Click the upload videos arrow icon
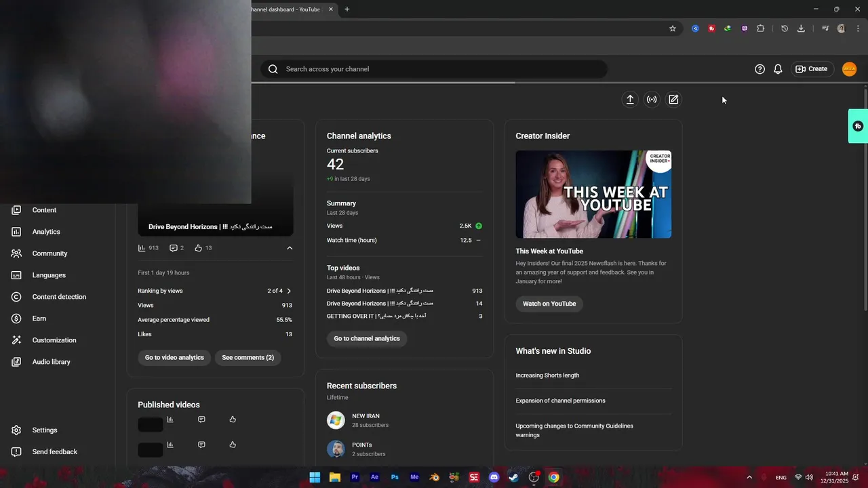868x488 pixels. (630, 100)
